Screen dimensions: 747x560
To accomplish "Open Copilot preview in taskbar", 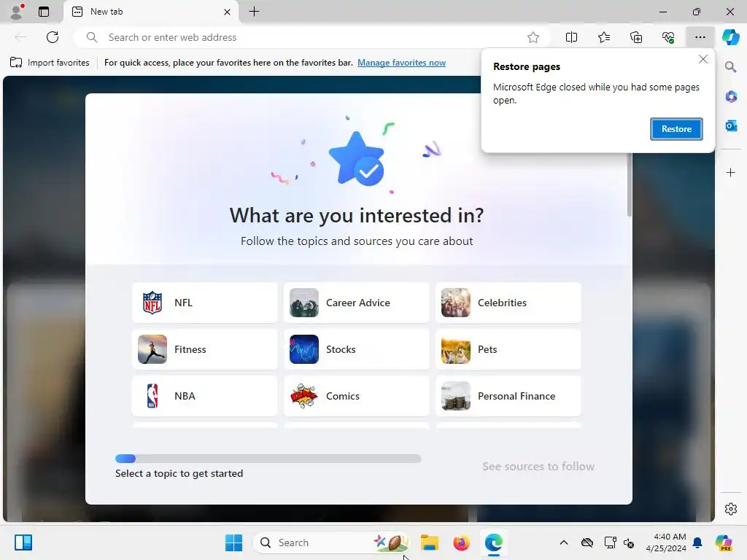I will click(x=724, y=542).
